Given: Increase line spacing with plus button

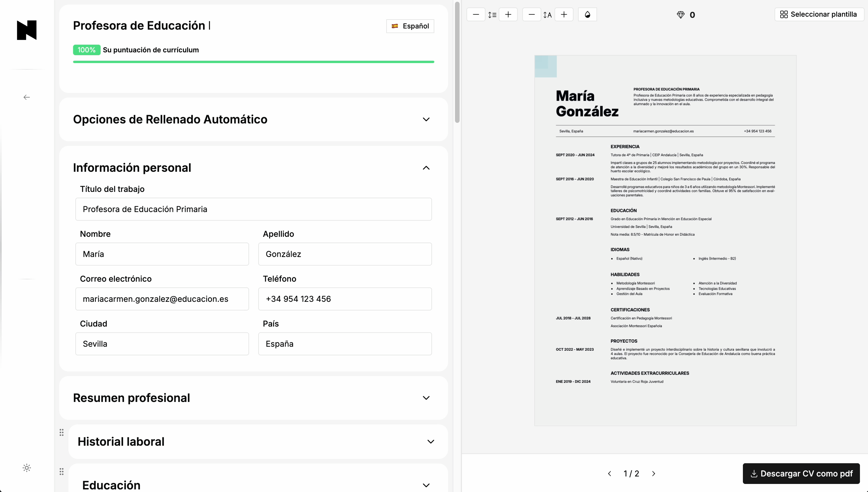Looking at the screenshot, I should coord(508,15).
